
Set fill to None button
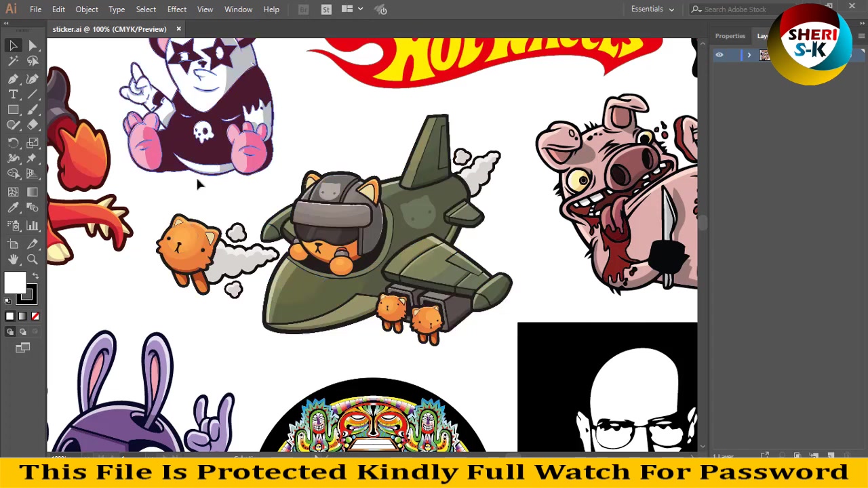35,316
